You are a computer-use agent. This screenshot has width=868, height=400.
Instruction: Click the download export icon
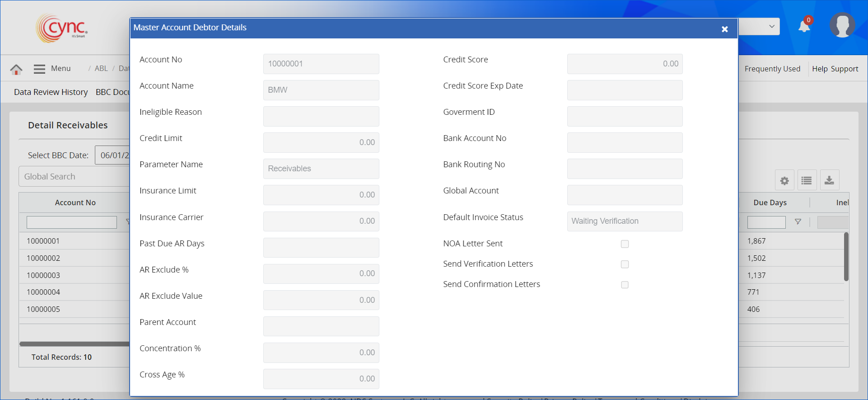click(829, 181)
